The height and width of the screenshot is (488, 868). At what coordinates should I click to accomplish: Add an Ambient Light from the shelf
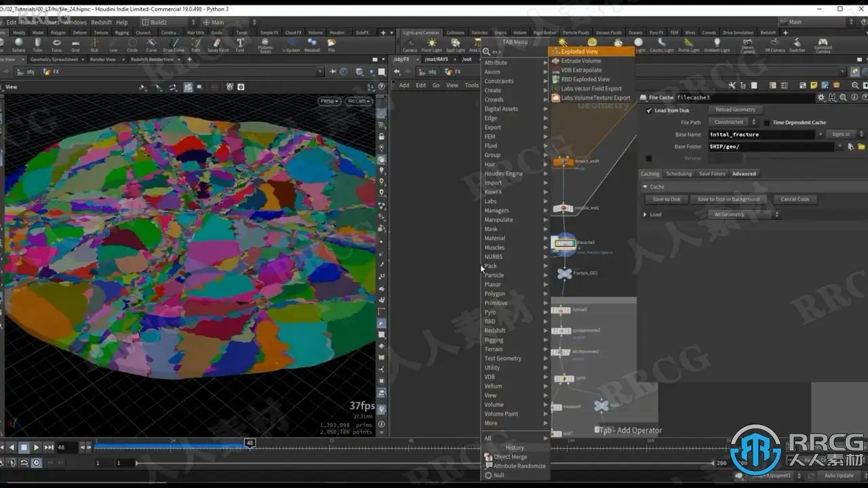pyautogui.click(x=717, y=45)
